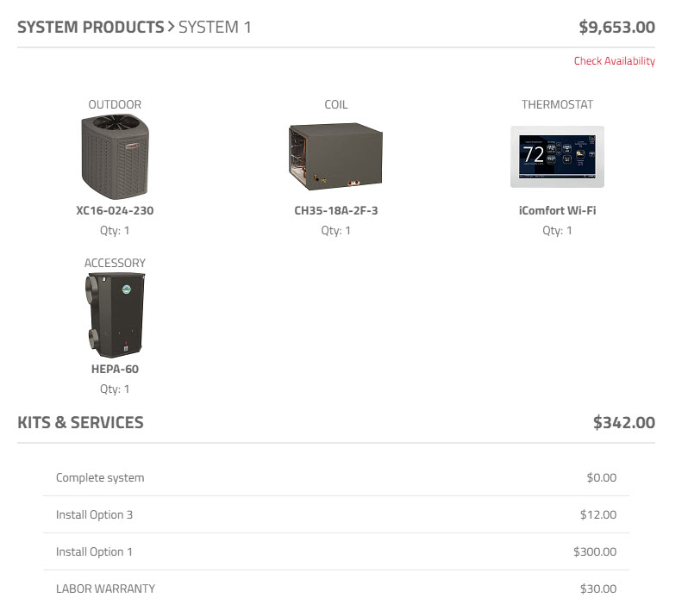Select the iComfort Wi-Fi product name
Screen dimensions: 688x616
[x=557, y=210]
